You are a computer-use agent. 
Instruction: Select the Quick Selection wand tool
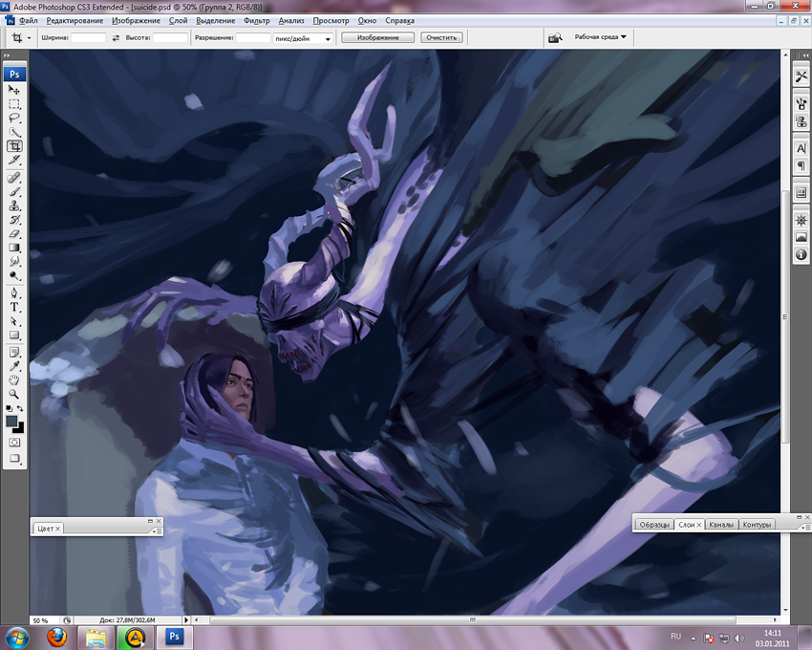click(x=14, y=132)
